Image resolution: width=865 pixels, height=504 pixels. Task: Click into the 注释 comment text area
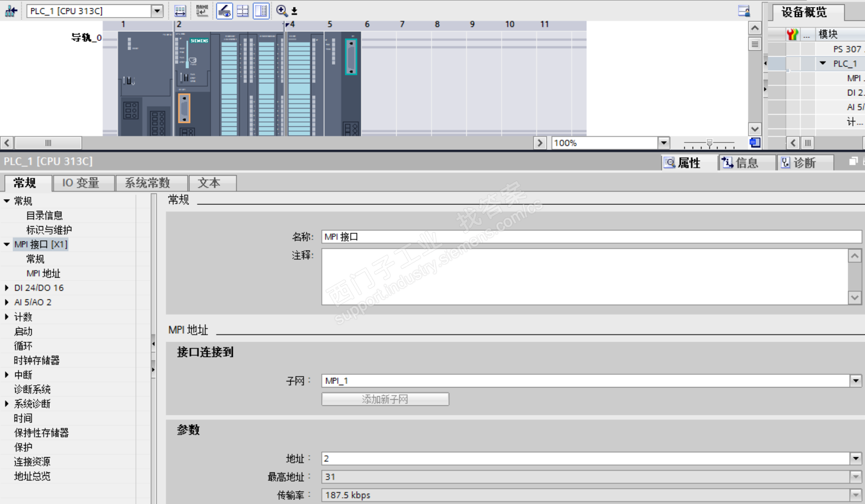pos(585,276)
